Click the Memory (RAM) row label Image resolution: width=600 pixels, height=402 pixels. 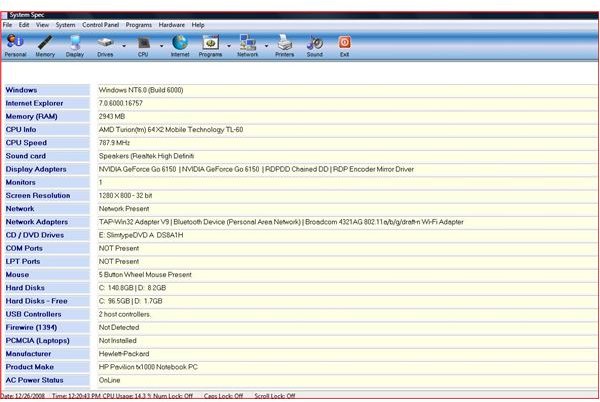(x=31, y=116)
